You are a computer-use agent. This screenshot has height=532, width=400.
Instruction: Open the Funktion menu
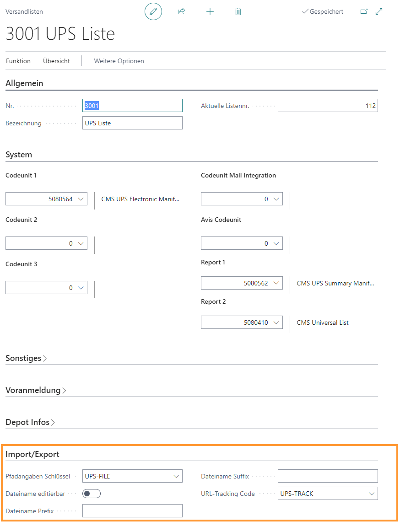[18, 61]
